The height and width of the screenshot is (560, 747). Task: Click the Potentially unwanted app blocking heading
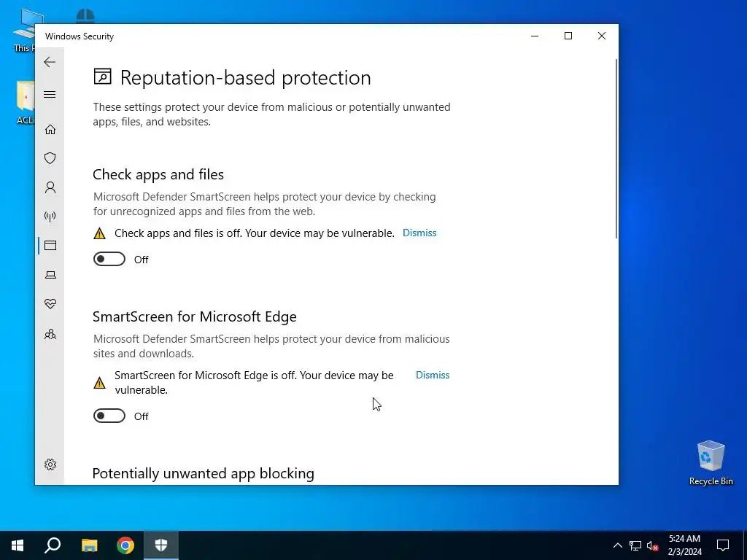click(204, 473)
